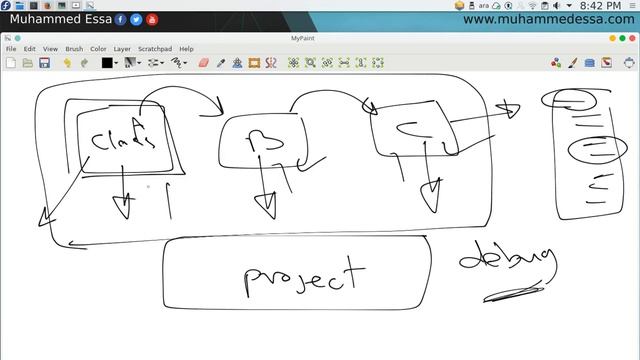The image size is (640, 360).
Task: Click the freehand squiggle mode icon
Action: (176, 63)
